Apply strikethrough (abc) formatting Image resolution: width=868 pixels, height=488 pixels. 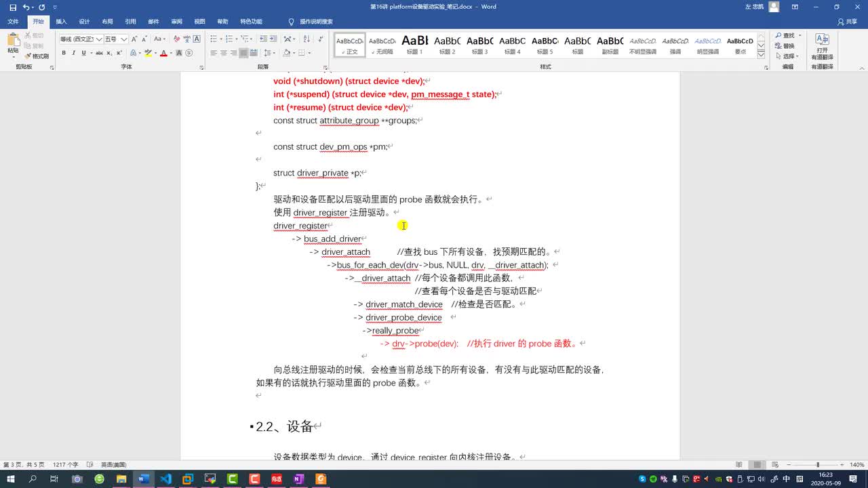tap(99, 53)
